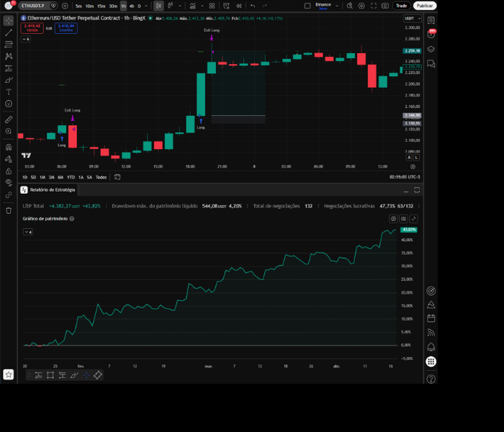Toggle log scale with the L button
The width and height of the screenshot is (504, 432).
[x=416, y=158]
